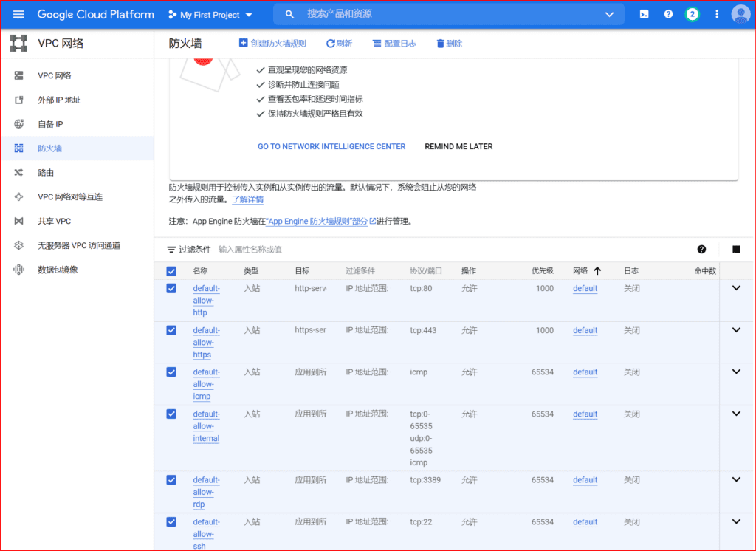Open the more options three-dot menu
This screenshot has height=551, width=756.
click(717, 14)
